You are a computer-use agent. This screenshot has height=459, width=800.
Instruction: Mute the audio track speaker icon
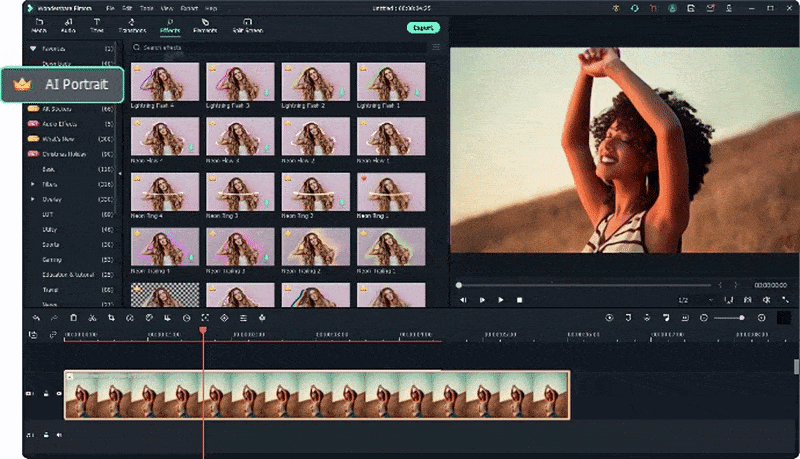59,435
